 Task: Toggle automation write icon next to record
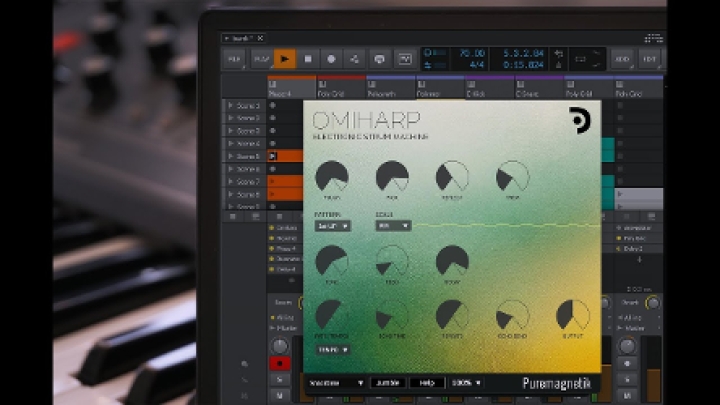pos(355,59)
